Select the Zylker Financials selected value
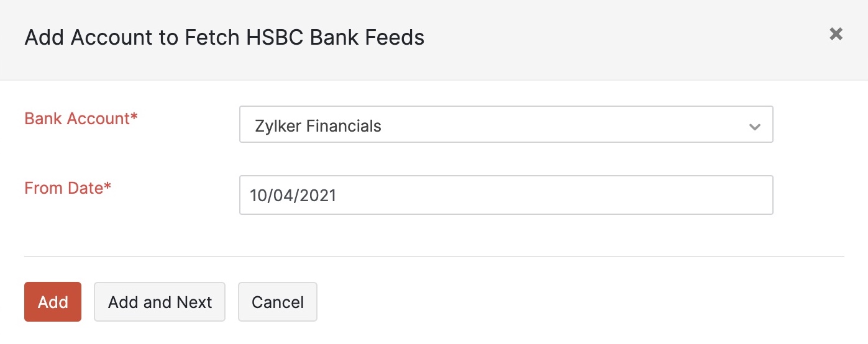This screenshot has height=344, width=868. tap(318, 126)
